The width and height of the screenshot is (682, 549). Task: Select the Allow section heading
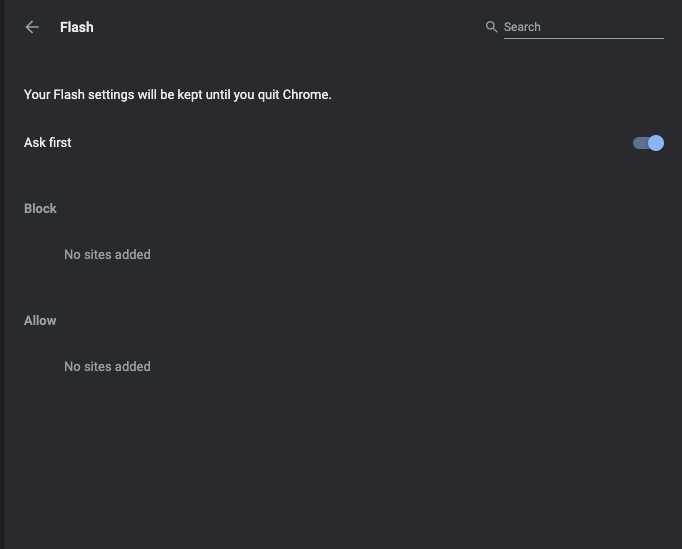pos(40,320)
